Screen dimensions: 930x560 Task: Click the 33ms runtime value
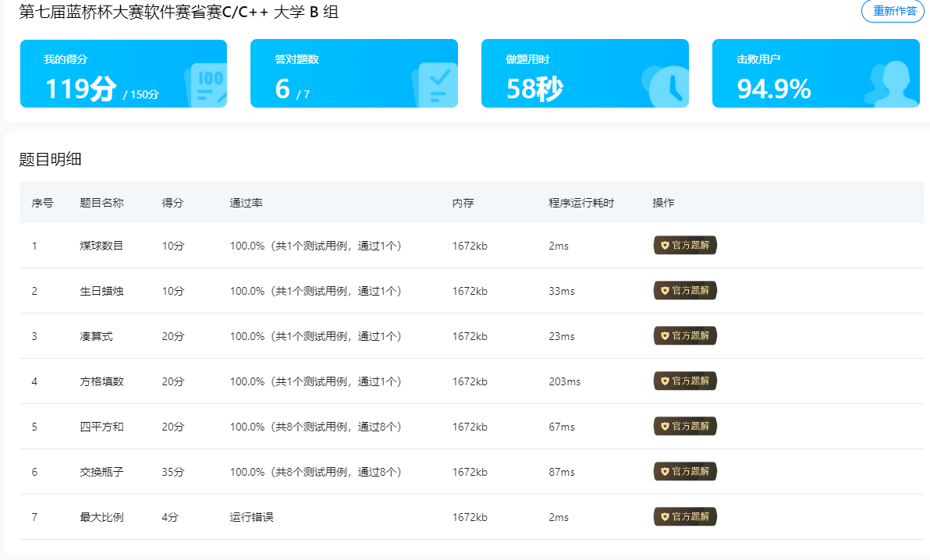coord(562,291)
